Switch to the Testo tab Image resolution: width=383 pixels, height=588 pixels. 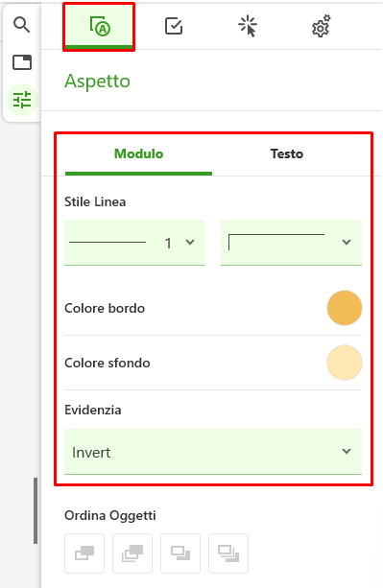point(287,154)
